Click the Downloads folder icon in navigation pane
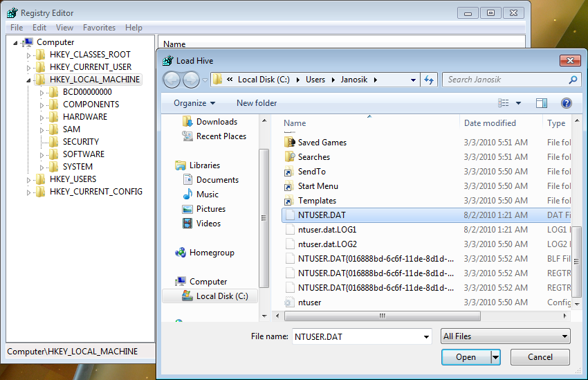The height and width of the screenshot is (380, 588). tap(187, 122)
